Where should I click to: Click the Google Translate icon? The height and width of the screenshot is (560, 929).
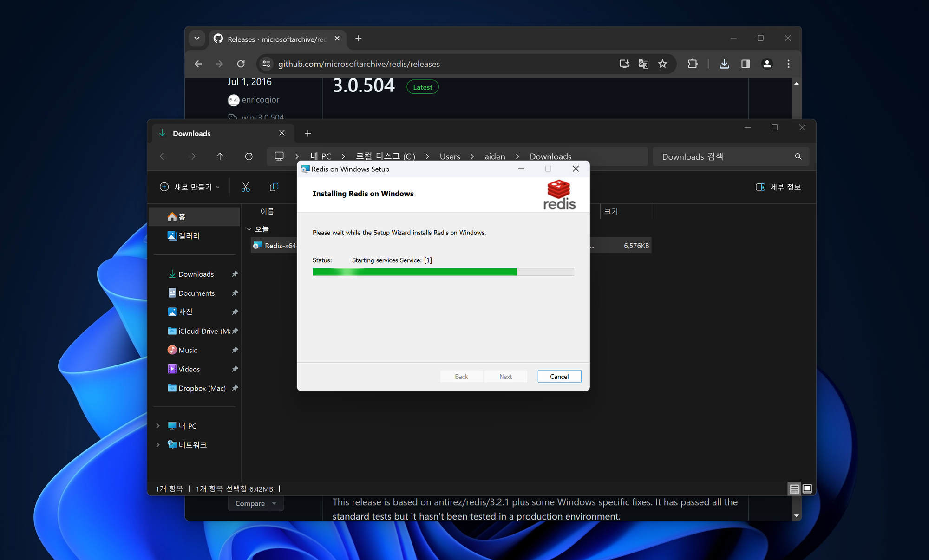(x=643, y=64)
